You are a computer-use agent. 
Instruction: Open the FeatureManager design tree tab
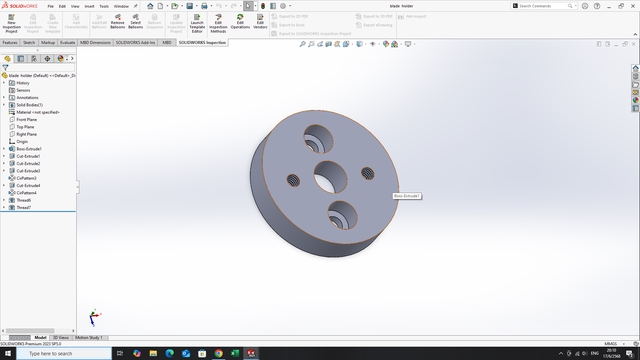tap(7, 59)
